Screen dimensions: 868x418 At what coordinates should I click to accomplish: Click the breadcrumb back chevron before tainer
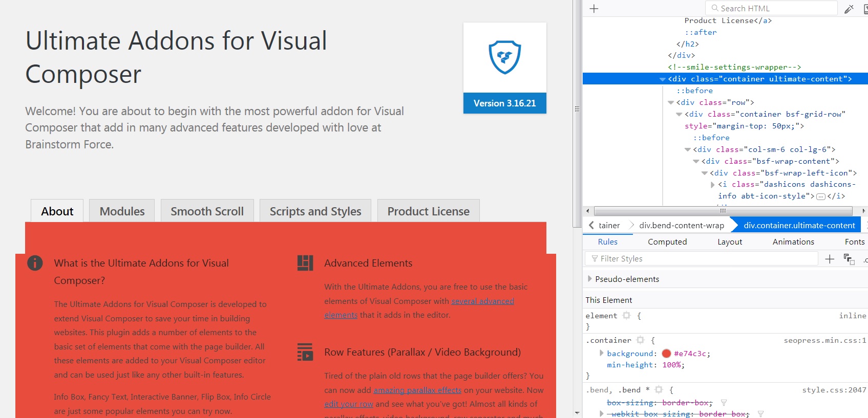click(591, 225)
